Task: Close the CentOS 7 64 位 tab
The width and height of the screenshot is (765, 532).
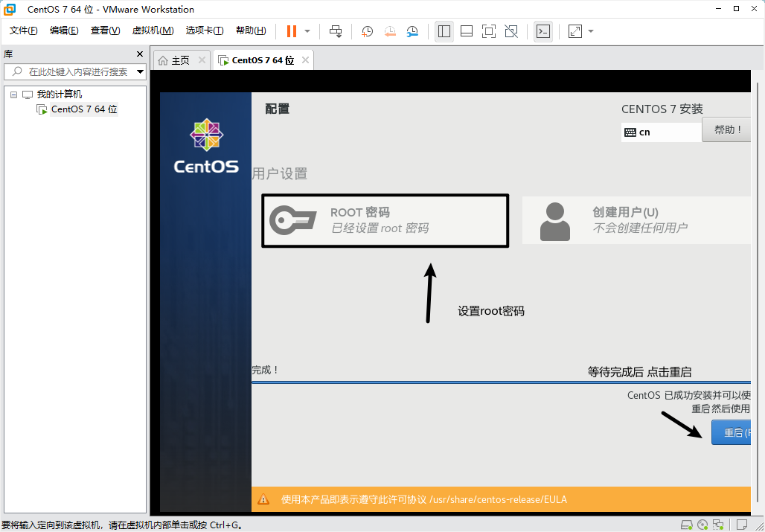Action: (305, 60)
